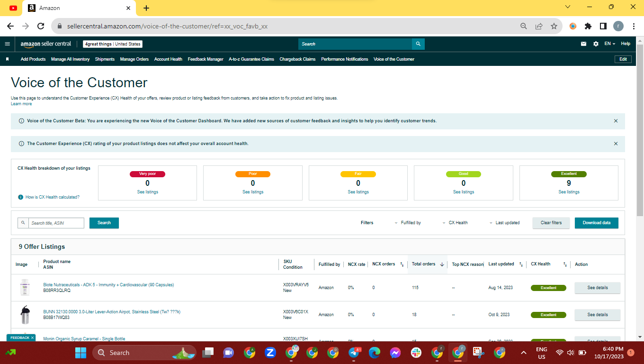Open the Seller Central settings gear
Image resolution: width=644 pixels, height=364 pixels.
pyautogui.click(x=596, y=44)
